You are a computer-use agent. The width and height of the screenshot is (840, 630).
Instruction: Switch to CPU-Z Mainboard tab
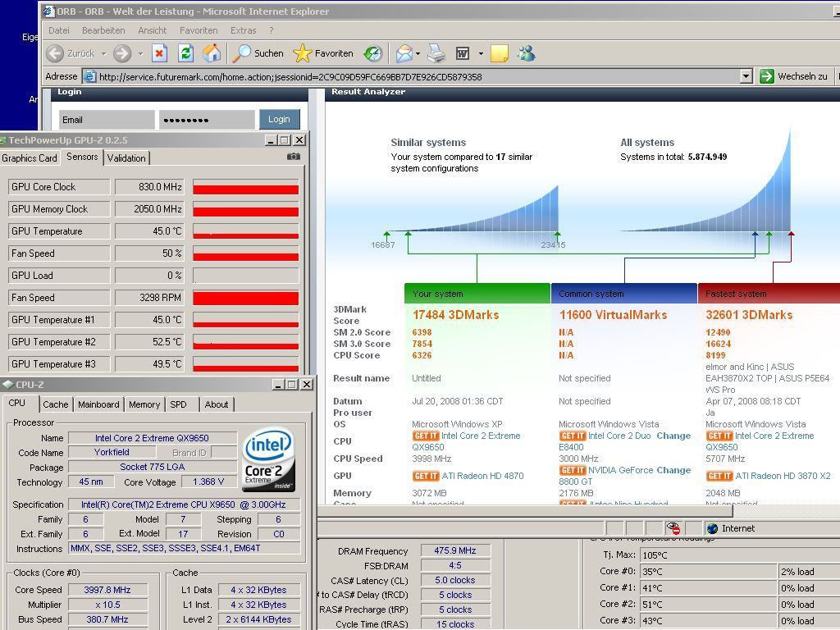tap(98, 404)
